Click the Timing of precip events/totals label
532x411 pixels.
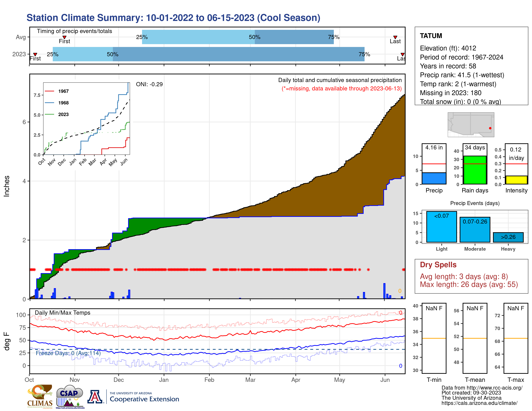pyautogui.click(x=74, y=31)
